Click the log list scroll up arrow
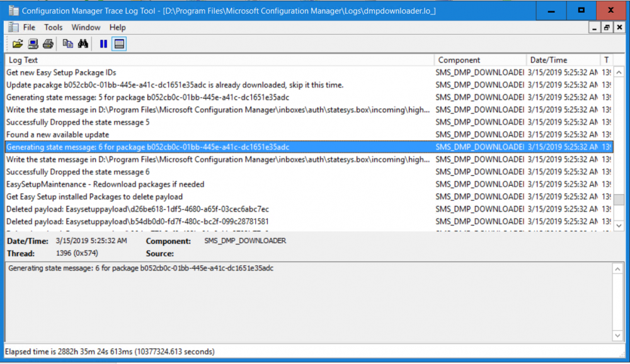 pyautogui.click(x=619, y=72)
